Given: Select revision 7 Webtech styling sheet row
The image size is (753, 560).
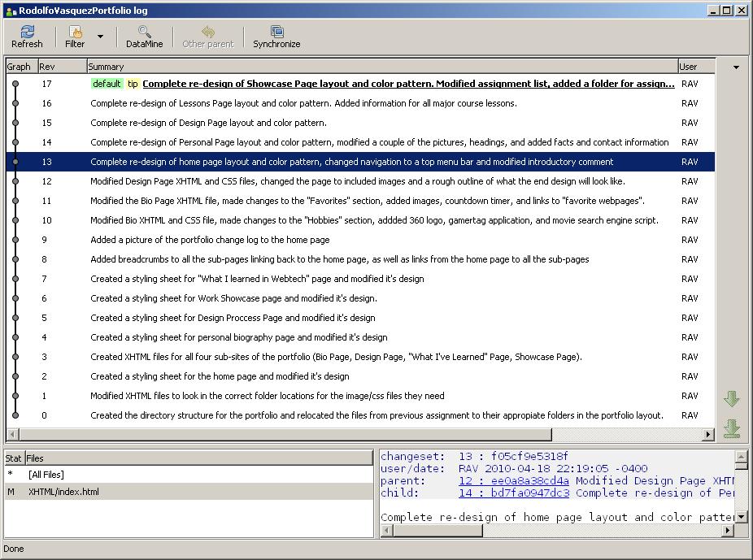Looking at the screenshot, I should point(360,279).
